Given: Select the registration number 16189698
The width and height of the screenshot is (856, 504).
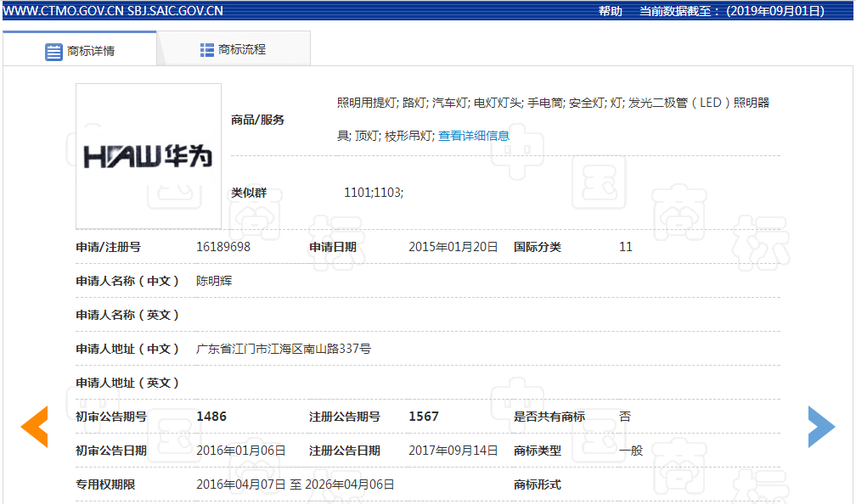Looking at the screenshot, I should coord(223,247).
